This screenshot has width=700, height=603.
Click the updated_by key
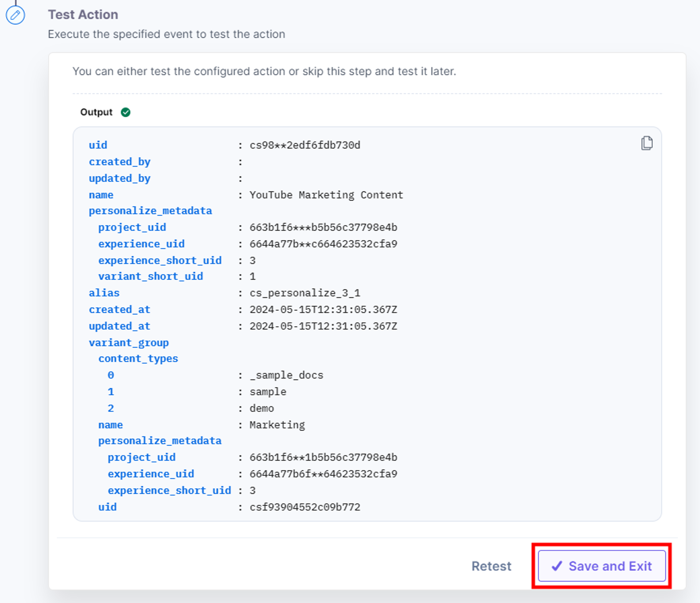120,178
